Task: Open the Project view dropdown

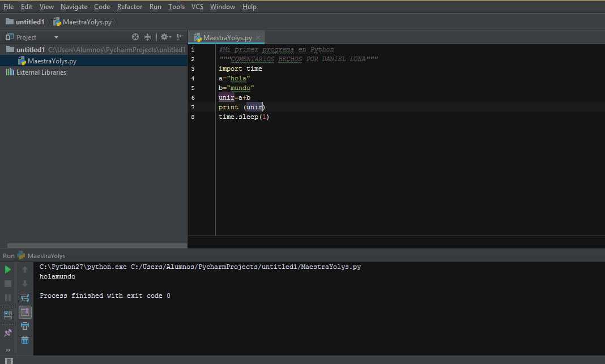Action: [x=56, y=37]
